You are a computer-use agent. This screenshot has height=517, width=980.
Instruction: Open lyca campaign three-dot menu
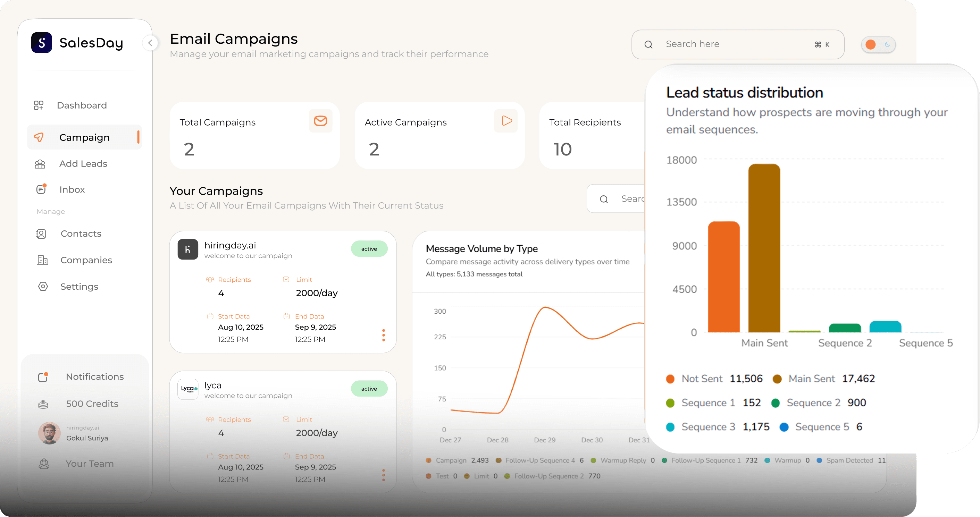point(384,475)
